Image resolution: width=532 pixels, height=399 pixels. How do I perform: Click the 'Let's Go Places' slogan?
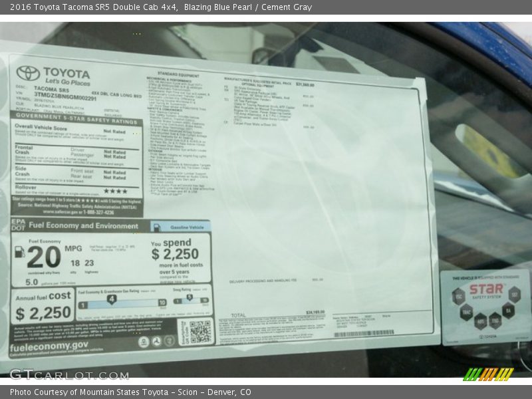68,82
